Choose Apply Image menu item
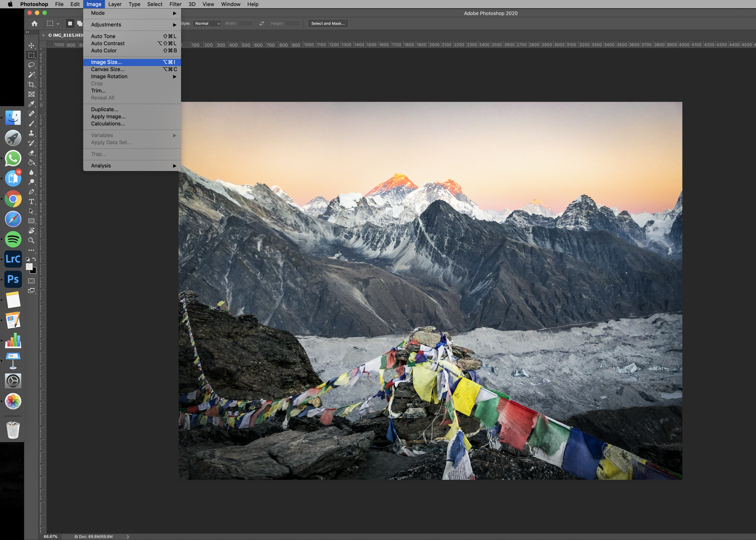The width and height of the screenshot is (756, 540). pyautogui.click(x=132, y=116)
